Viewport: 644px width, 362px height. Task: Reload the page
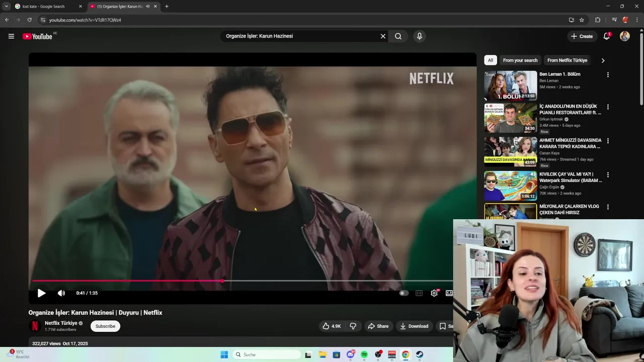click(30, 20)
